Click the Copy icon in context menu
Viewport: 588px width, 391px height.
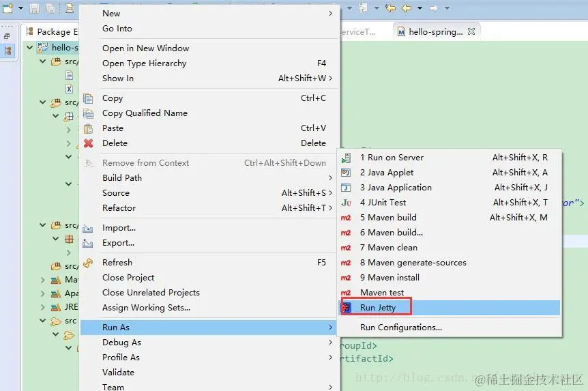pos(88,98)
